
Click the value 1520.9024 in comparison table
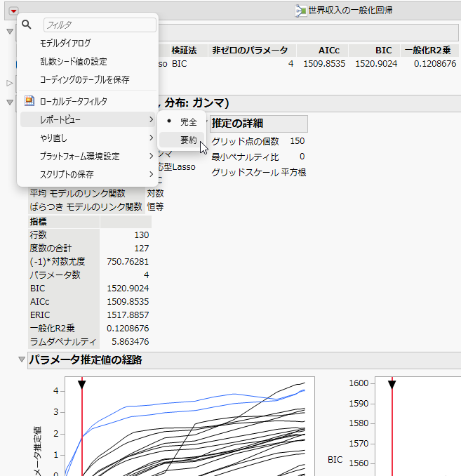click(376, 64)
